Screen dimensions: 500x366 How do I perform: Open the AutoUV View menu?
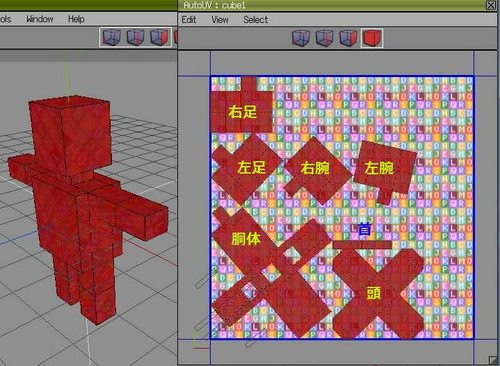point(220,20)
